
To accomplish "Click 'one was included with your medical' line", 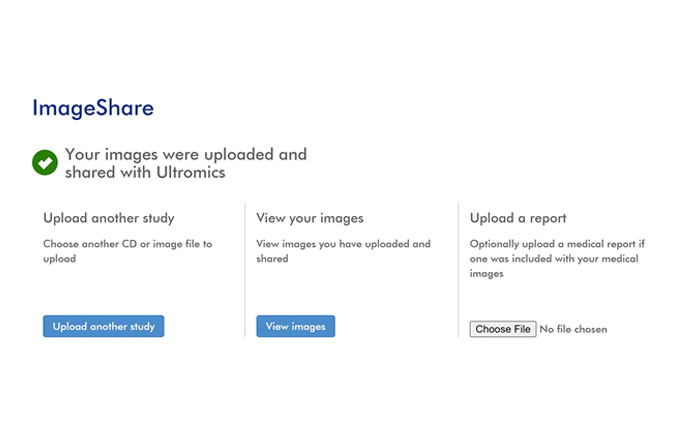I will pyautogui.click(x=554, y=259).
